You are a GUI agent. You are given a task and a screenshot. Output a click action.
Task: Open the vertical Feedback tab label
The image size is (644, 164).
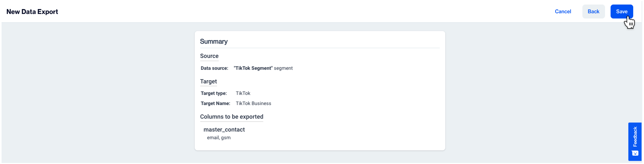pyautogui.click(x=635, y=137)
